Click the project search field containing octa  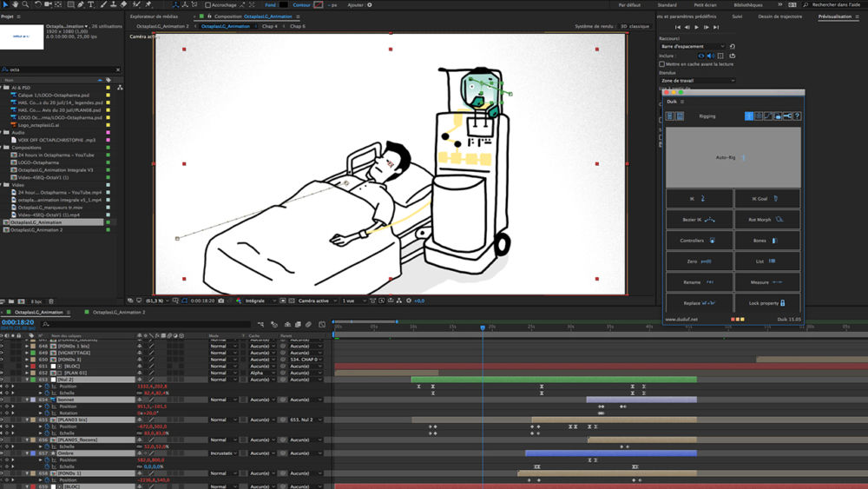coord(61,69)
